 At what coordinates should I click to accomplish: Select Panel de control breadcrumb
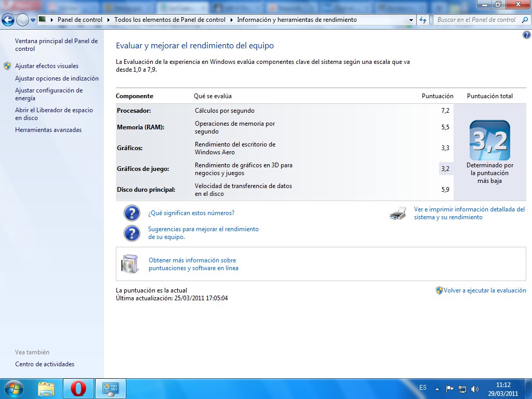pos(79,20)
